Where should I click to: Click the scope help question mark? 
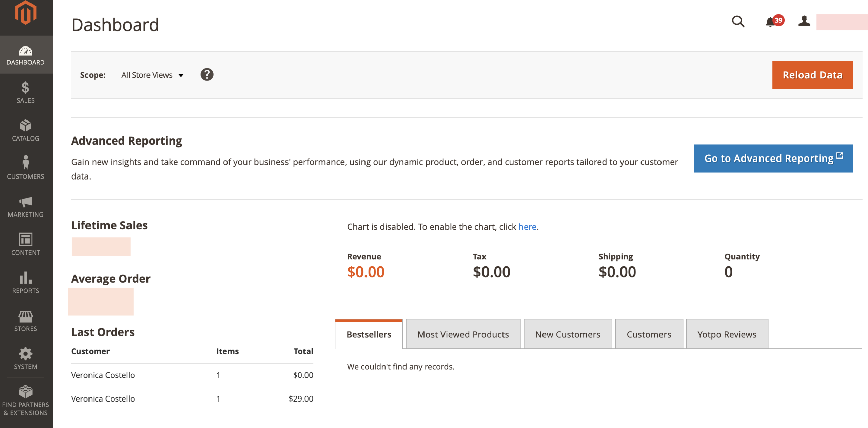coord(207,75)
